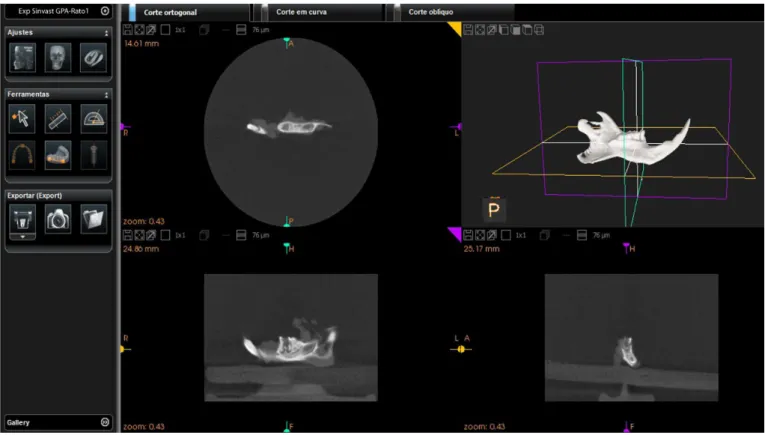
Task: Select the ruler distance measurement tool
Action: coord(58,119)
